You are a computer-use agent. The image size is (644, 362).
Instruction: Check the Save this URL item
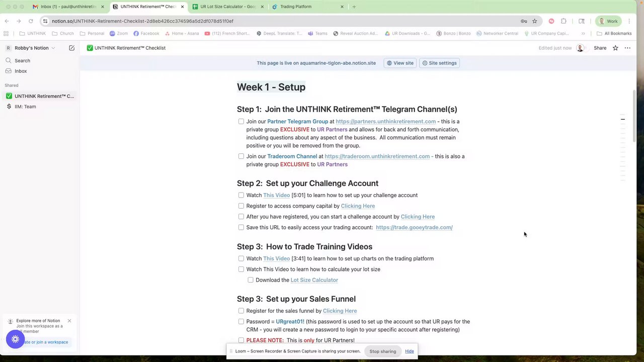pyautogui.click(x=241, y=227)
